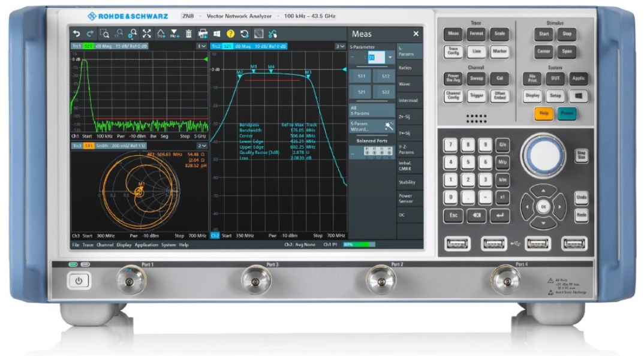644x356 pixels.
Task: Click the print icon in the toolbar
Action: tap(203, 34)
